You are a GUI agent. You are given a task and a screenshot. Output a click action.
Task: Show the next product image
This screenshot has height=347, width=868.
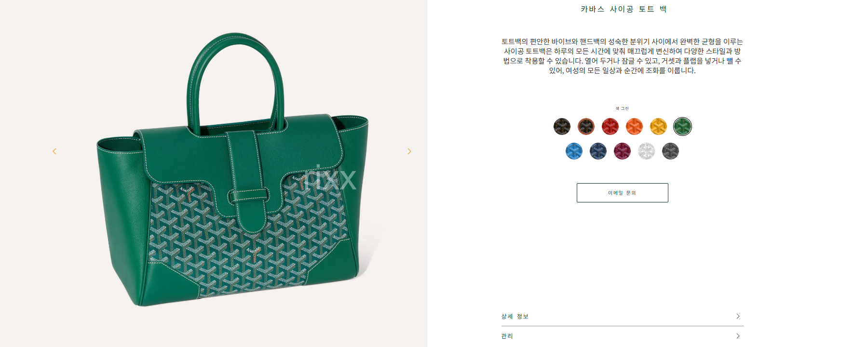409,151
